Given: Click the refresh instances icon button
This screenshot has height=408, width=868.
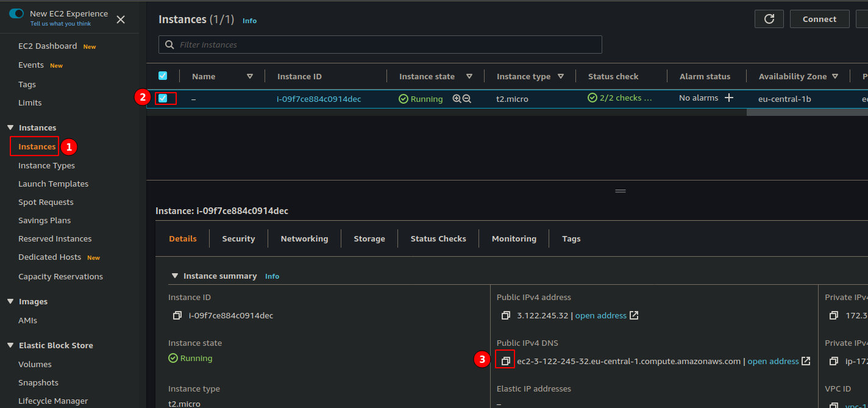Looking at the screenshot, I should point(769,19).
